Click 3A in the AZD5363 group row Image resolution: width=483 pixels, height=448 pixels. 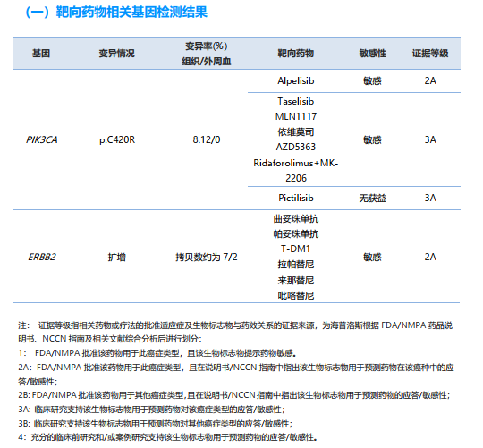(430, 139)
